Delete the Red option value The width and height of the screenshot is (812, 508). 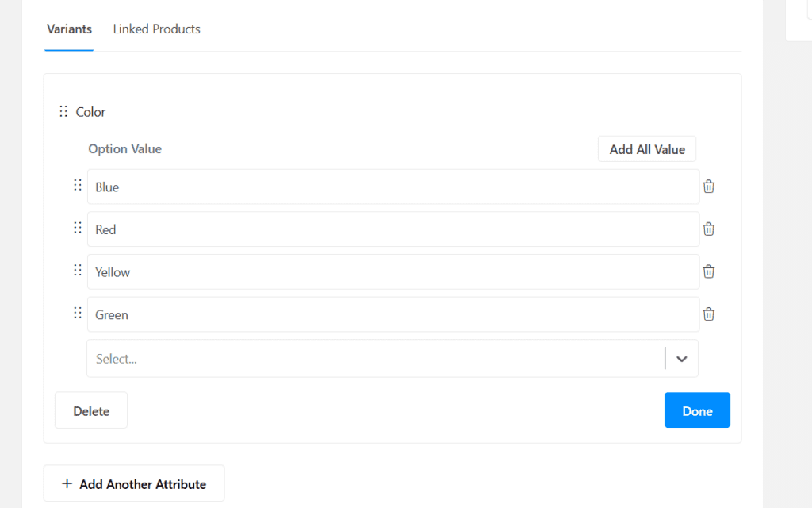coord(708,229)
